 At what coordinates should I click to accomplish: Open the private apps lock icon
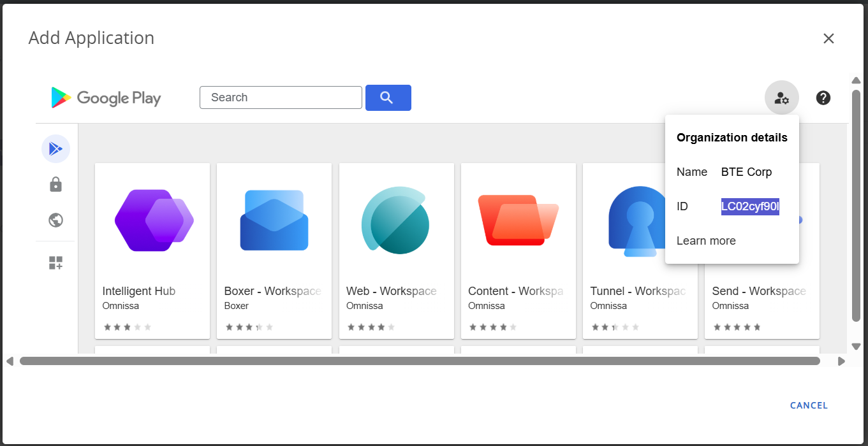click(55, 185)
